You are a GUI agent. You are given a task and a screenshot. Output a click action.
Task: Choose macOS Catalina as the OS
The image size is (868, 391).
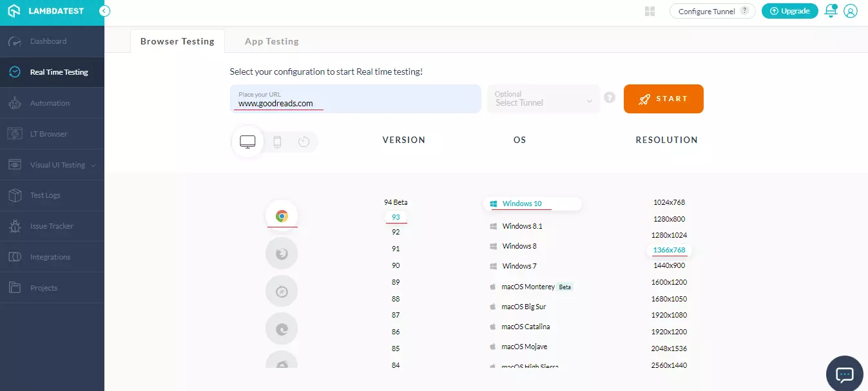click(x=525, y=327)
